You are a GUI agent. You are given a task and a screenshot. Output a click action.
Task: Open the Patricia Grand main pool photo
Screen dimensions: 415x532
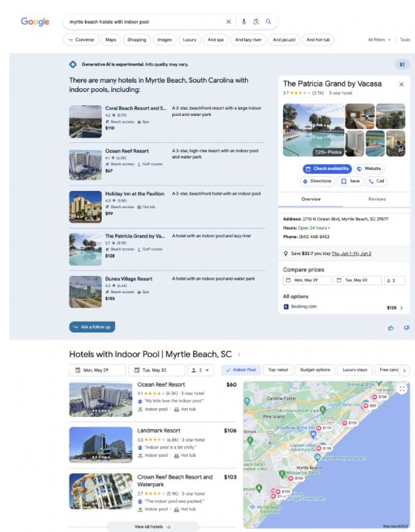click(x=314, y=130)
